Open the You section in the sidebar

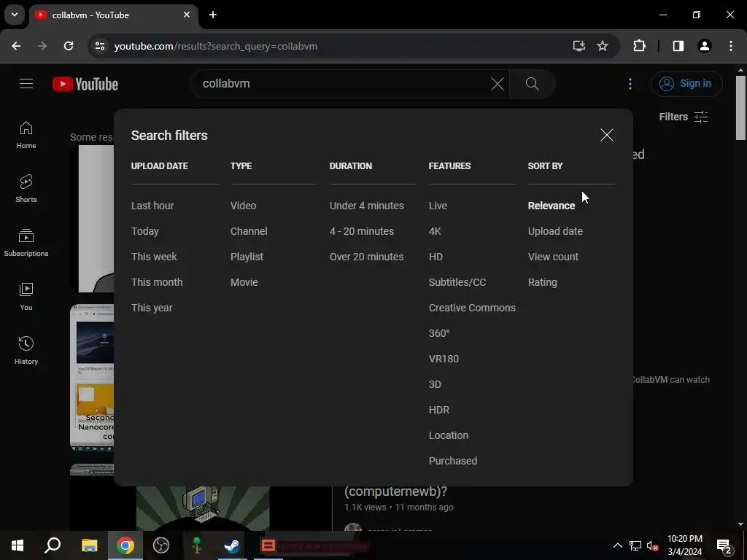click(26, 297)
